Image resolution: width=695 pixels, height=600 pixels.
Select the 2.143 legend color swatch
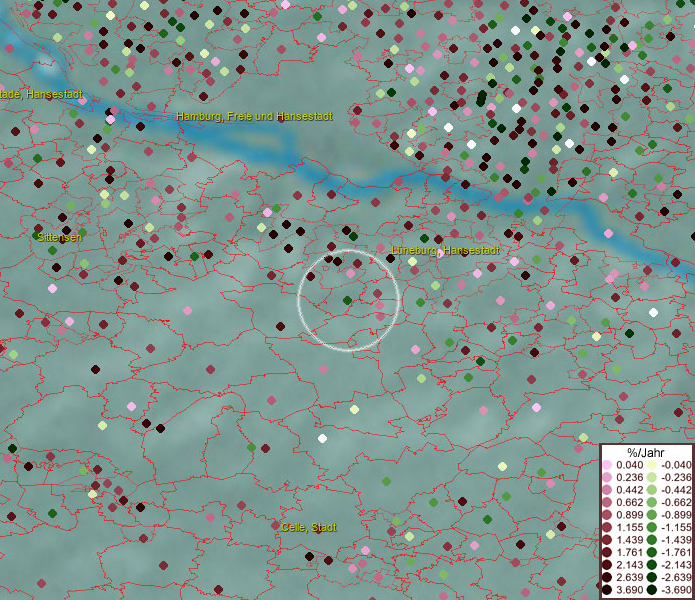tap(607, 565)
